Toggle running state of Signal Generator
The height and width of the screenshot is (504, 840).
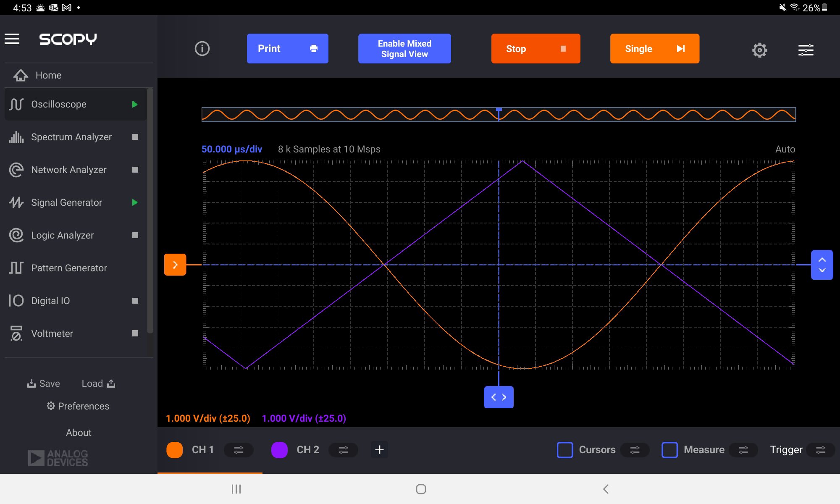[x=134, y=202]
